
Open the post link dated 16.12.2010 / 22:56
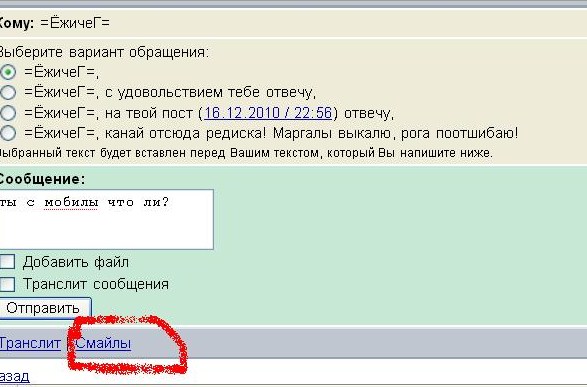click(x=268, y=113)
